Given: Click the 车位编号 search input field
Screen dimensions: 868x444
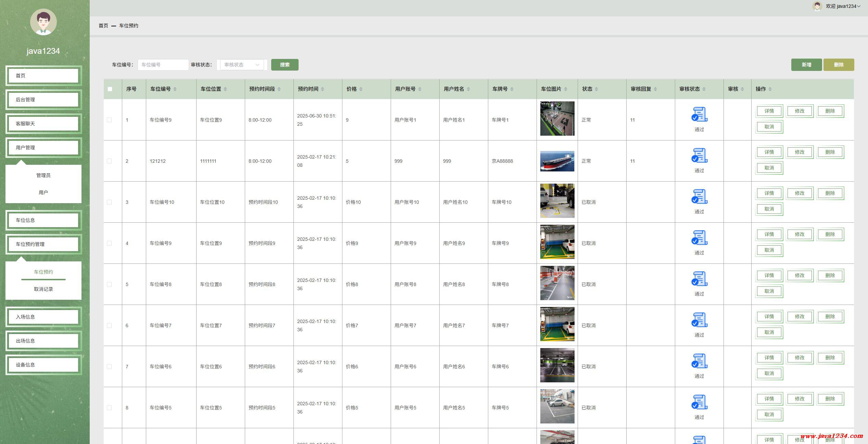Looking at the screenshot, I should [163, 65].
